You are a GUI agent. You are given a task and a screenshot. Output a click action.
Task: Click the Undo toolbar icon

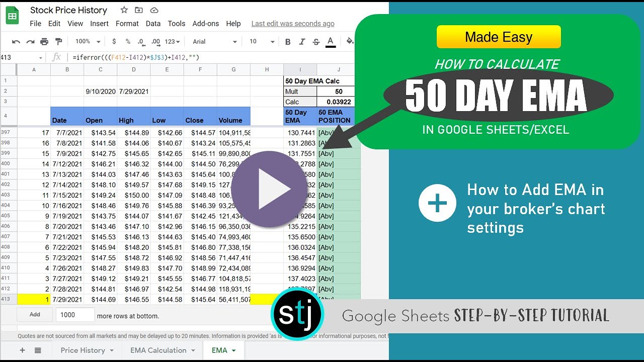(16, 42)
